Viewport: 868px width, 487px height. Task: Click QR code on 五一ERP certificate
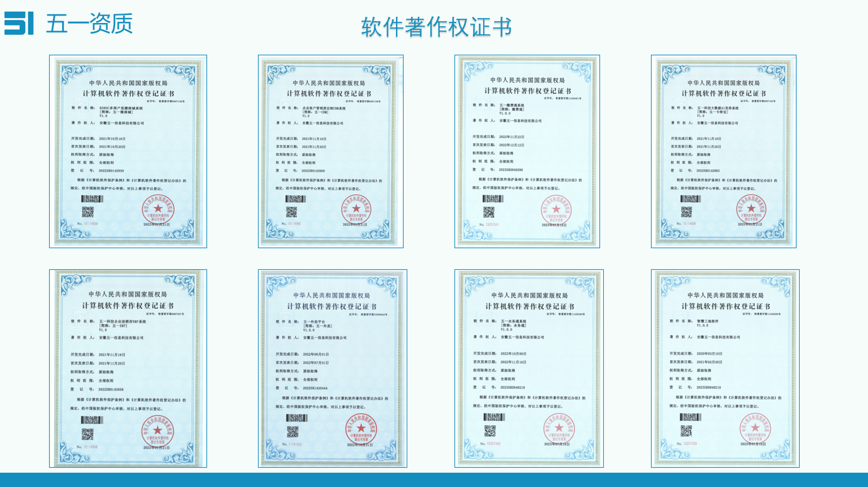click(x=88, y=434)
